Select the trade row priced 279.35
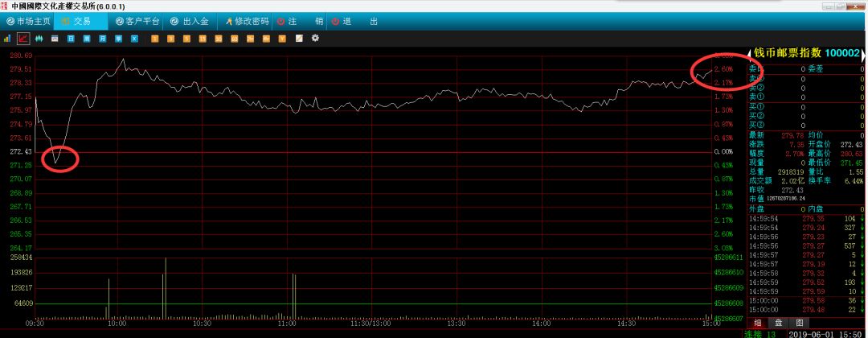Image resolution: width=868 pixels, height=338 pixels. (x=806, y=218)
